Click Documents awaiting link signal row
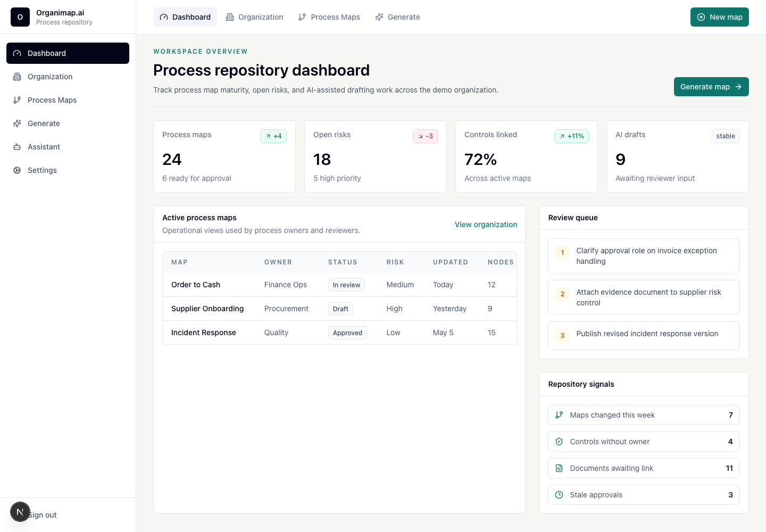This screenshot has height=532, width=766. (x=644, y=468)
